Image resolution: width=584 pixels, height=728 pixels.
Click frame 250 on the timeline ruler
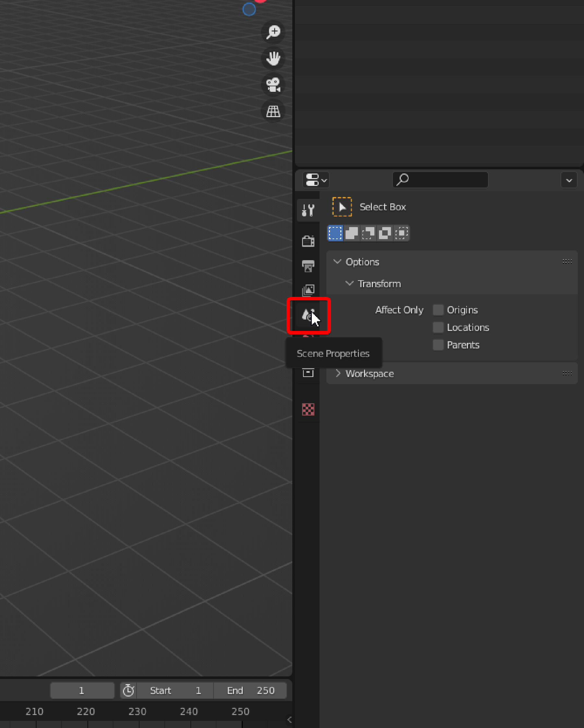coord(240,711)
